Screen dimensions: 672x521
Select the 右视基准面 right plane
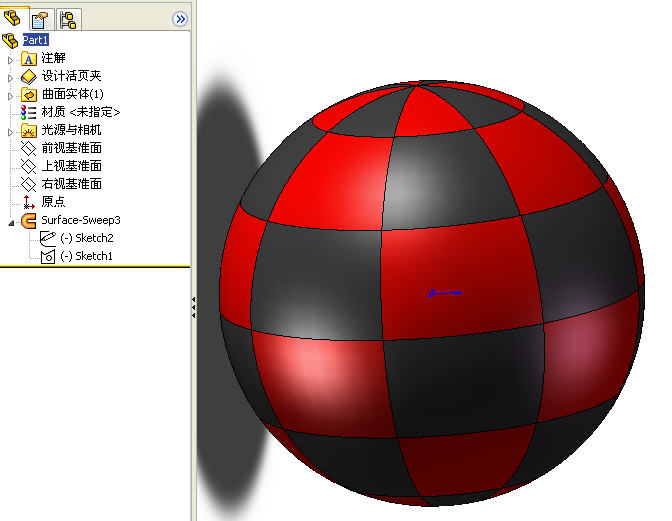click(71, 184)
